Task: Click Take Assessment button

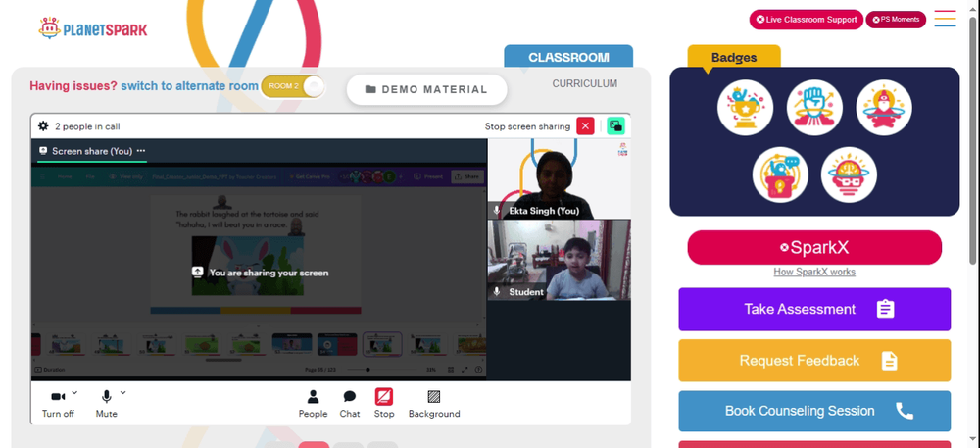Action: point(814,310)
